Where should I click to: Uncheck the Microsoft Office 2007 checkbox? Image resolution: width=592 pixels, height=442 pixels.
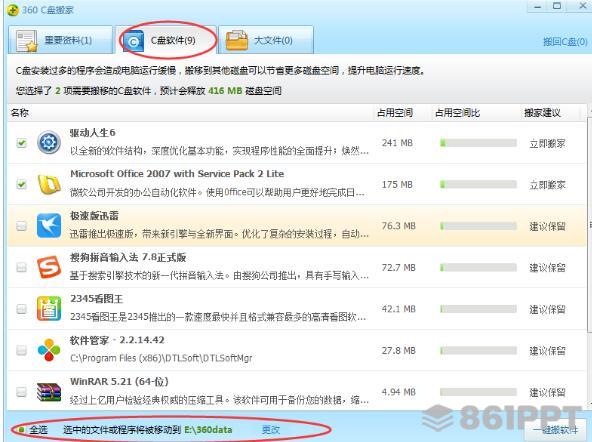[22, 185]
